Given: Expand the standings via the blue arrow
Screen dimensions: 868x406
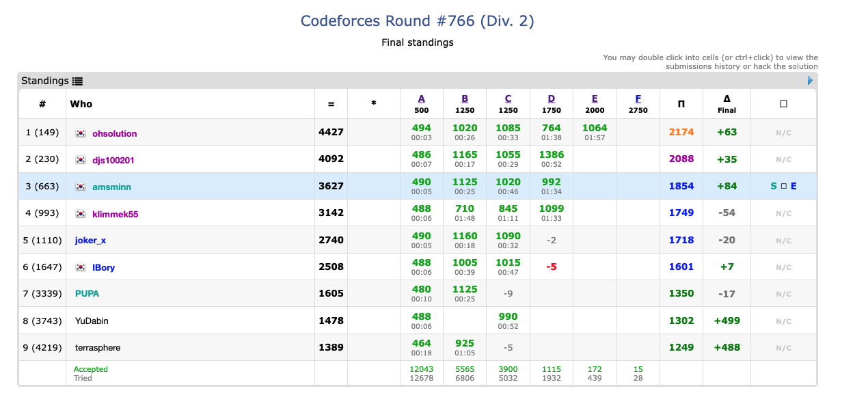Looking at the screenshot, I should [x=810, y=80].
